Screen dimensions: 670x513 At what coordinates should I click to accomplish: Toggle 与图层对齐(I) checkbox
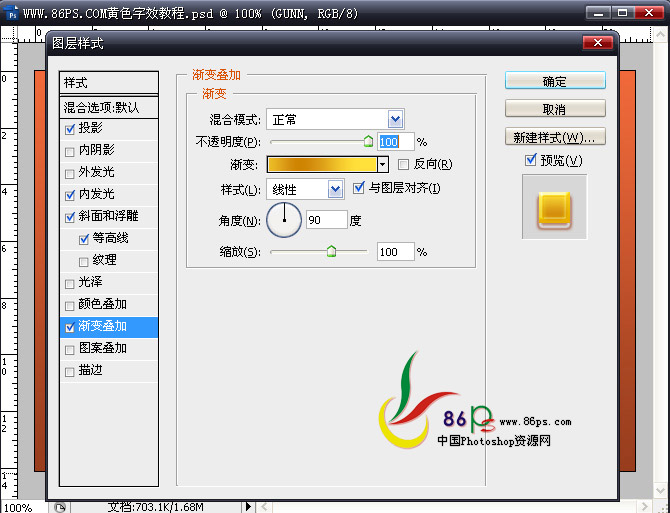[x=359, y=188]
